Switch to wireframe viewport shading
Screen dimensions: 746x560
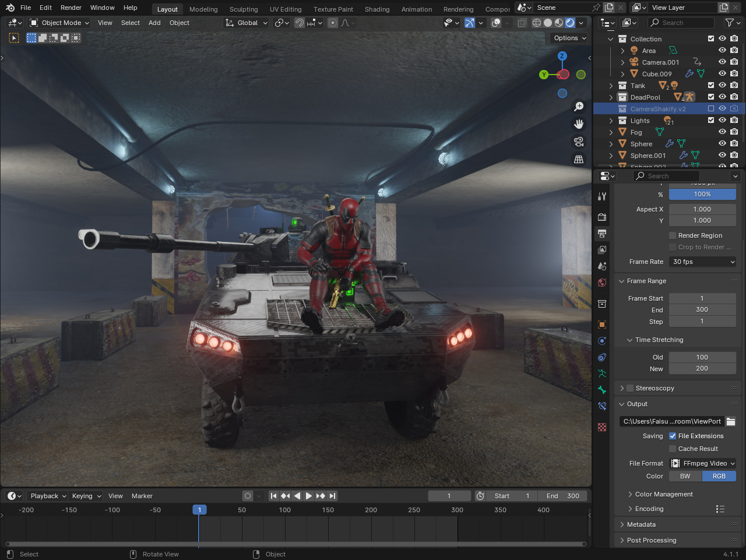537,23
